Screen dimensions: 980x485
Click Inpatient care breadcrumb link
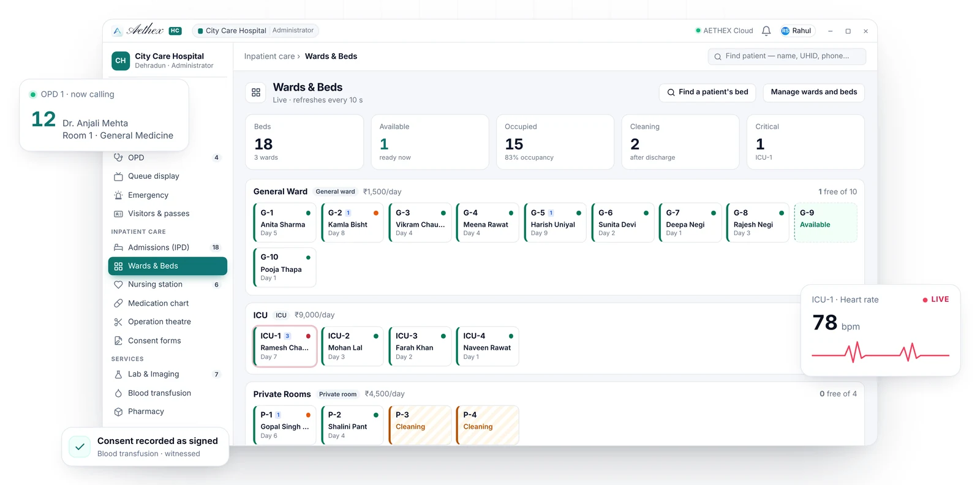[269, 56]
